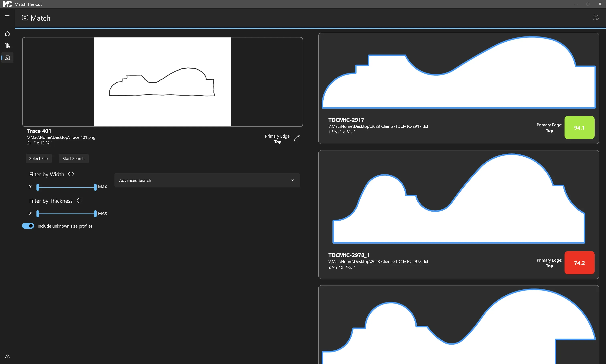Open the TDCMtC-2917 profile result

(459, 88)
